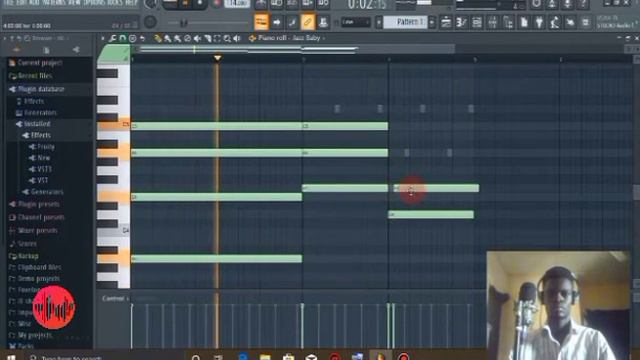Select the Mute tool in piano roll
Screen dimensions: 640x360
(x=198, y=38)
